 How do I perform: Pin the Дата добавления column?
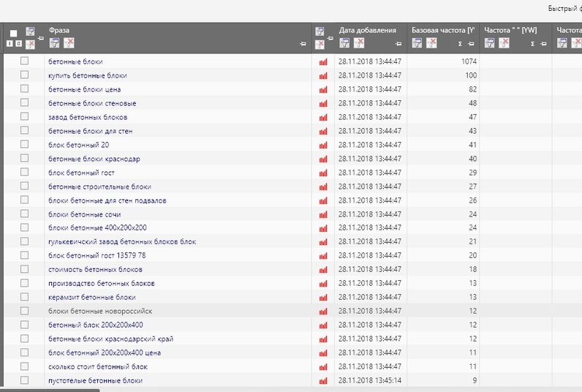coord(398,45)
